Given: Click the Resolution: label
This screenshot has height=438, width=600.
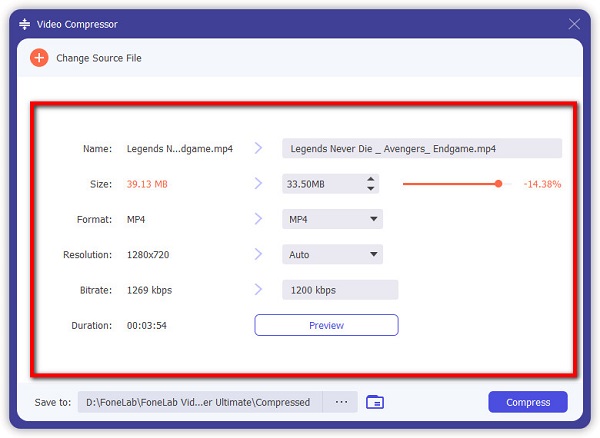Looking at the screenshot, I should tap(88, 255).
